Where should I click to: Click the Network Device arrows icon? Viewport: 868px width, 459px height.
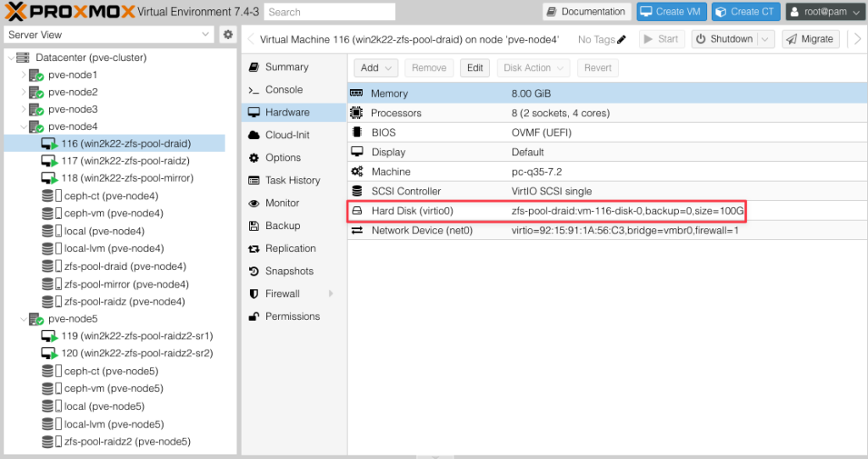(x=357, y=230)
